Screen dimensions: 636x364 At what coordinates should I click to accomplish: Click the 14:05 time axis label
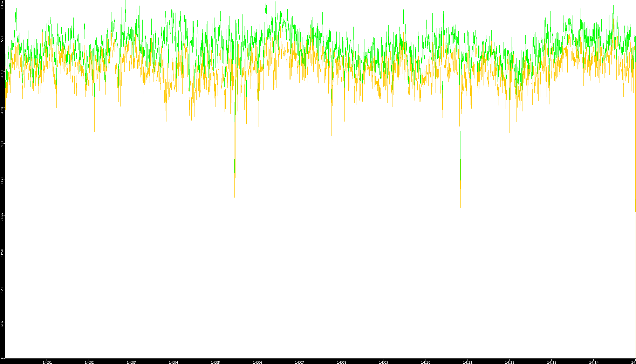pyautogui.click(x=215, y=362)
